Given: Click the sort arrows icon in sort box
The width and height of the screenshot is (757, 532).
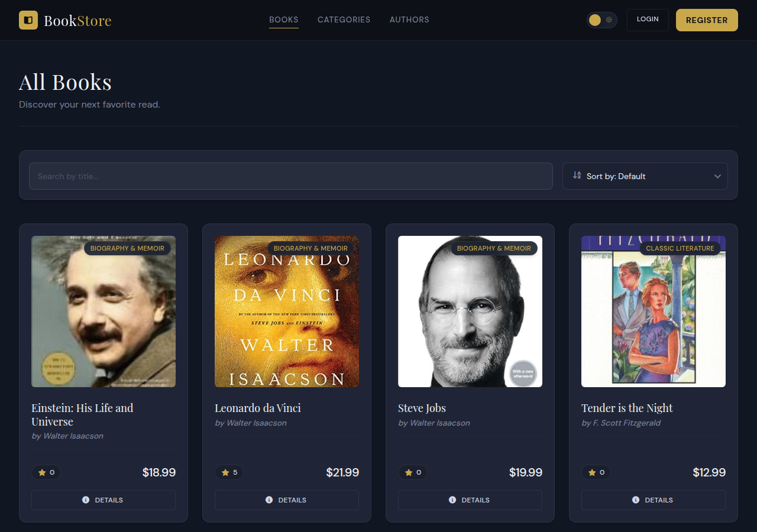Looking at the screenshot, I should click(x=577, y=176).
